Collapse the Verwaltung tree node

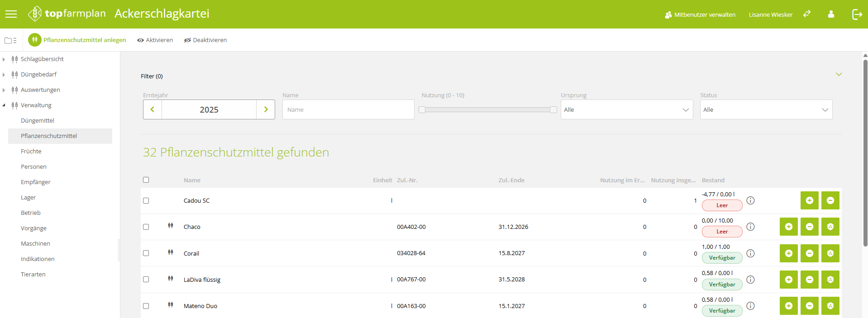tap(4, 105)
